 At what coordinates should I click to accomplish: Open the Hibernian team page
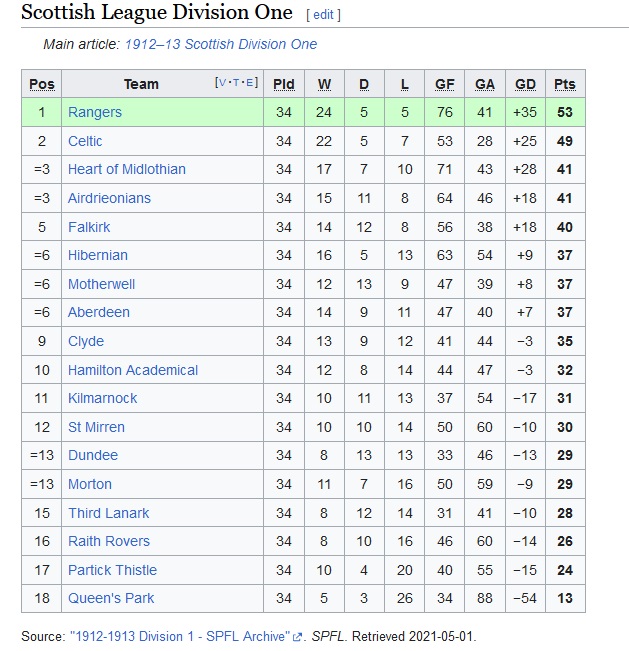tap(98, 255)
